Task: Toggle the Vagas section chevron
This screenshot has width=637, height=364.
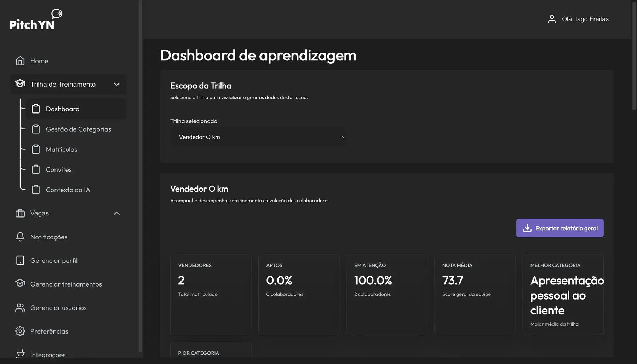Action: point(117,213)
